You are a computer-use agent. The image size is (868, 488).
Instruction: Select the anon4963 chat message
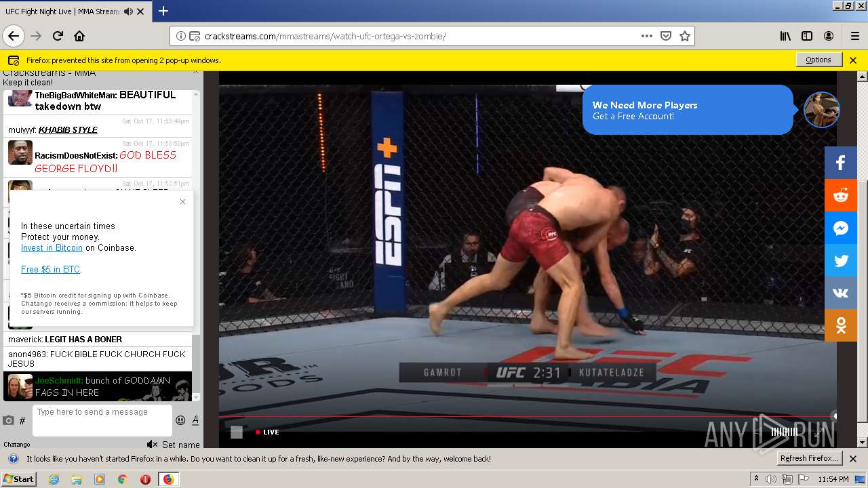(98, 359)
